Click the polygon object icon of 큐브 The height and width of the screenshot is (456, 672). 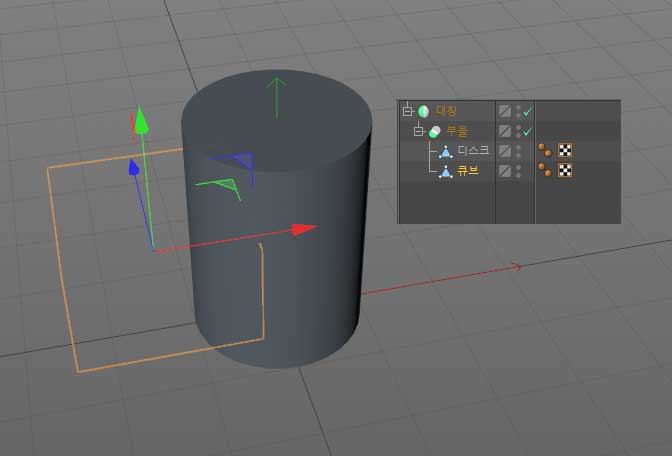[446, 171]
